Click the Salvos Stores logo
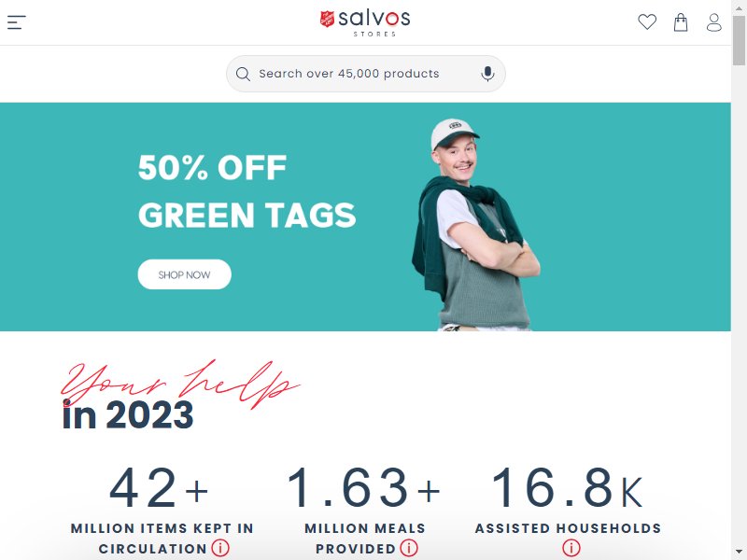747x560 pixels. point(365,22)
